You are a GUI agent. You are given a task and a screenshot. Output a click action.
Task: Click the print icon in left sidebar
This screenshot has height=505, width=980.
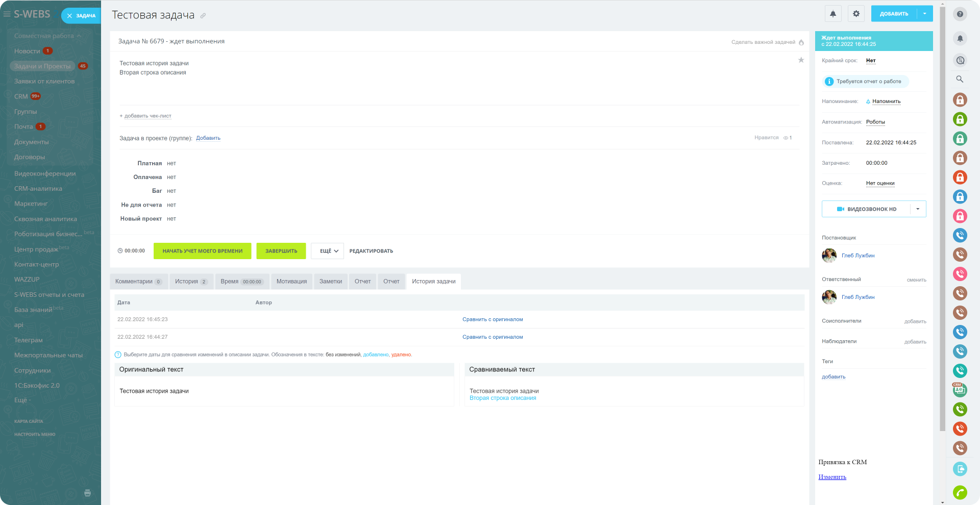(87, 493)
